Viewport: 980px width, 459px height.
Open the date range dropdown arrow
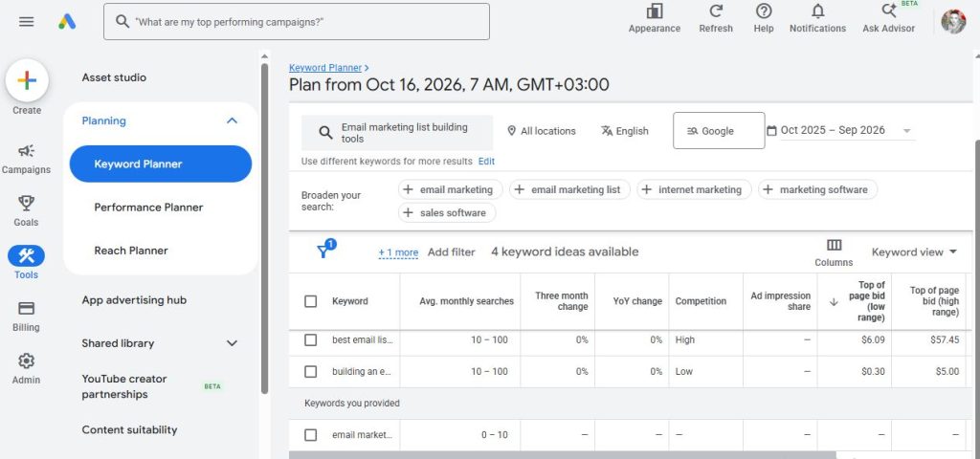(907, 131)
